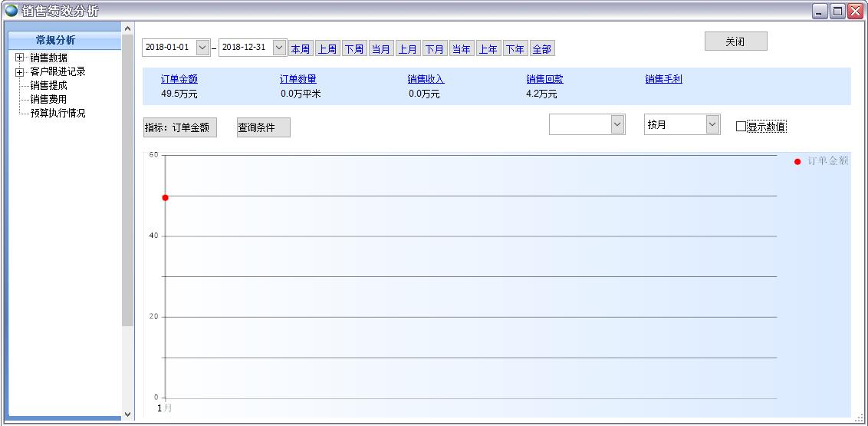The image size is (868, 426).
Task: Enable the 显示数值 checkbox
Action: tap(741, 127)
